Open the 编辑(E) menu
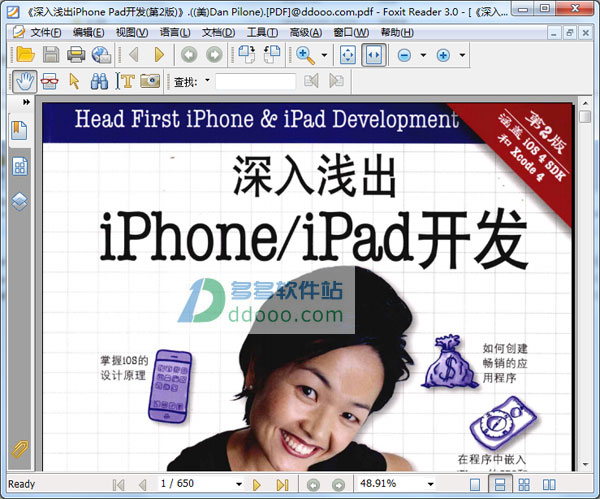Viewport: 600px width, 499px height. (88, 33)
